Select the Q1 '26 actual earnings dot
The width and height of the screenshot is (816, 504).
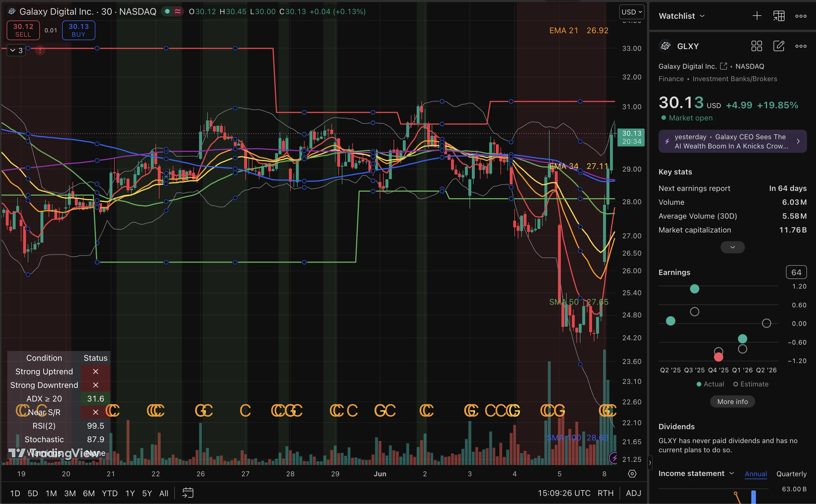742,339
